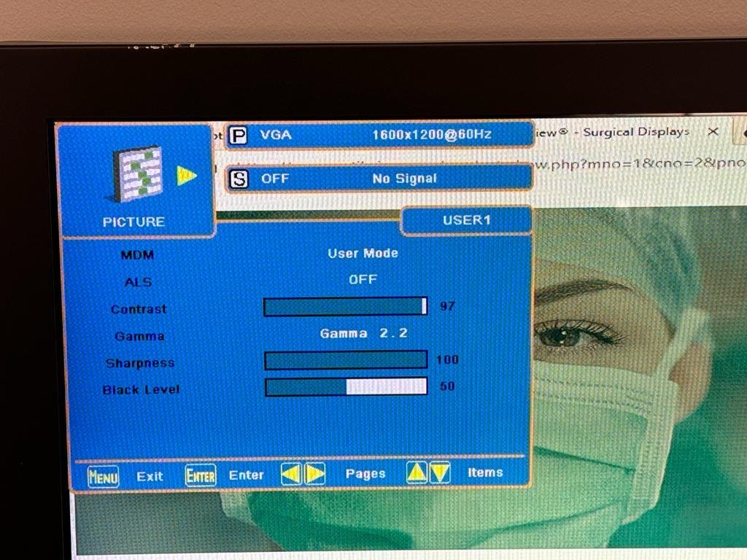The width and height of the screenshot is (747, 560).
Task: Click the ENTER key icon
Action: tap(201, 475)
